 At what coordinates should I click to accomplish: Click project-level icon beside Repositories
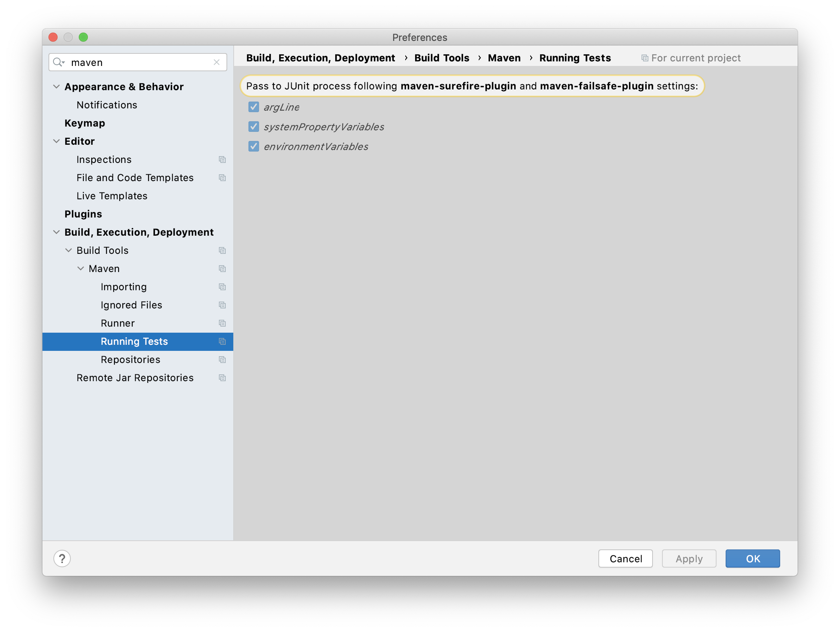(x=222, y=360)
